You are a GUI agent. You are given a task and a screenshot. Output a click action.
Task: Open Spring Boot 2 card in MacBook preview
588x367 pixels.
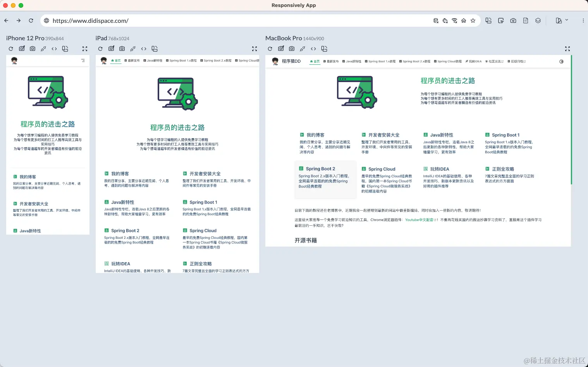click(325, 179)
